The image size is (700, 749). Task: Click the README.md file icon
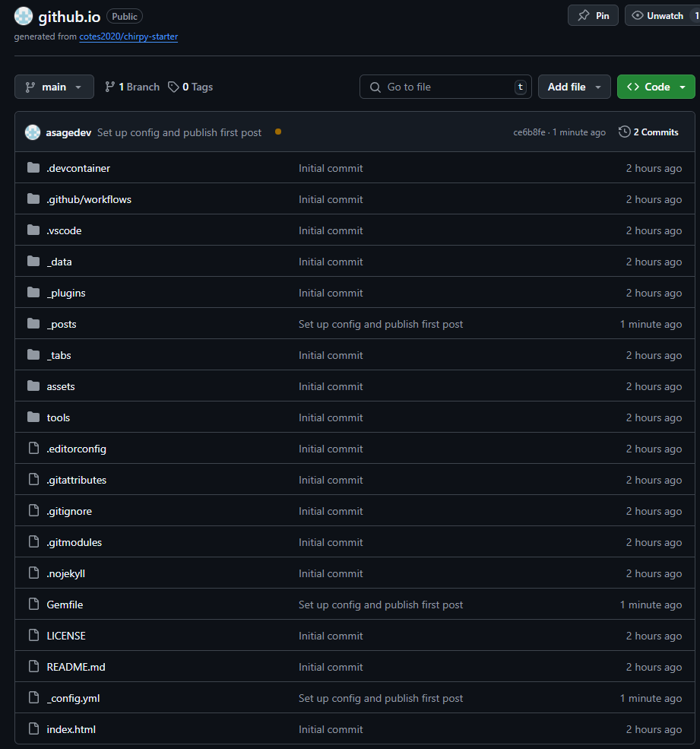[34, 666]
